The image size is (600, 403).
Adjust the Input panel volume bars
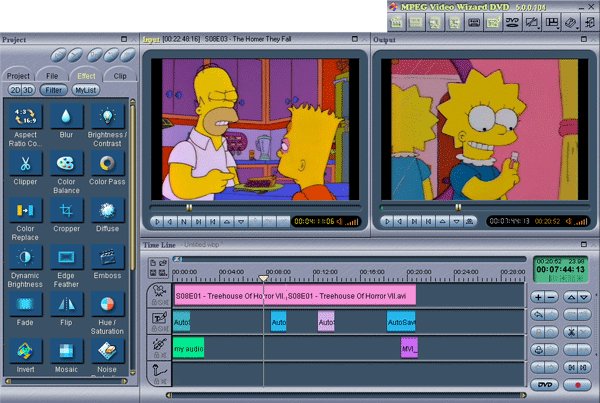tap(352, 221)
